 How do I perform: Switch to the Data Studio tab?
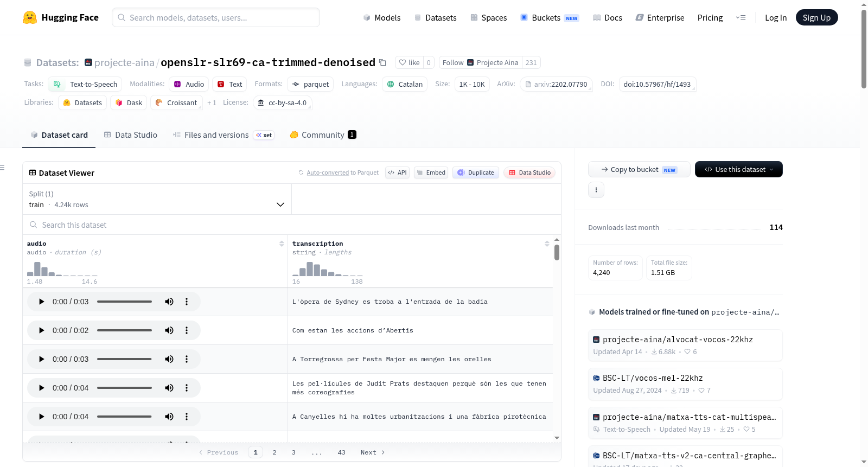pos(130,135)
